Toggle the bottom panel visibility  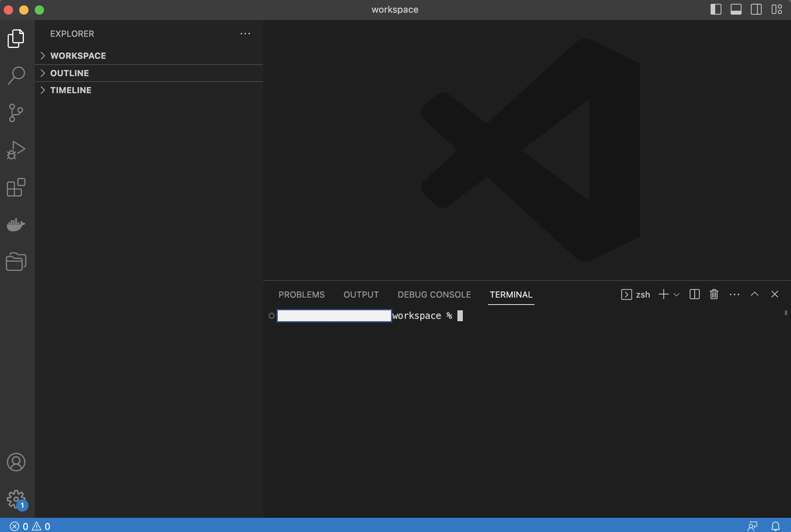[x=736, y=9]
